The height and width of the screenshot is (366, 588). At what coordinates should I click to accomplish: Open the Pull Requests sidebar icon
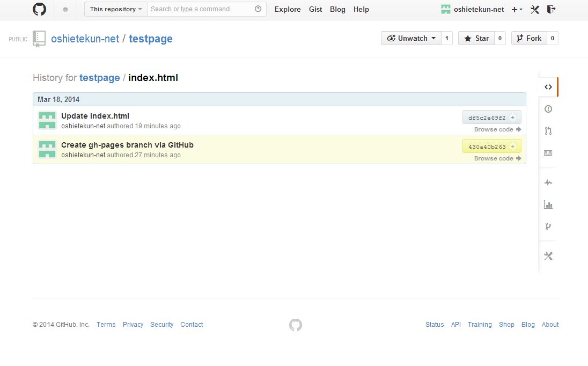548,131
